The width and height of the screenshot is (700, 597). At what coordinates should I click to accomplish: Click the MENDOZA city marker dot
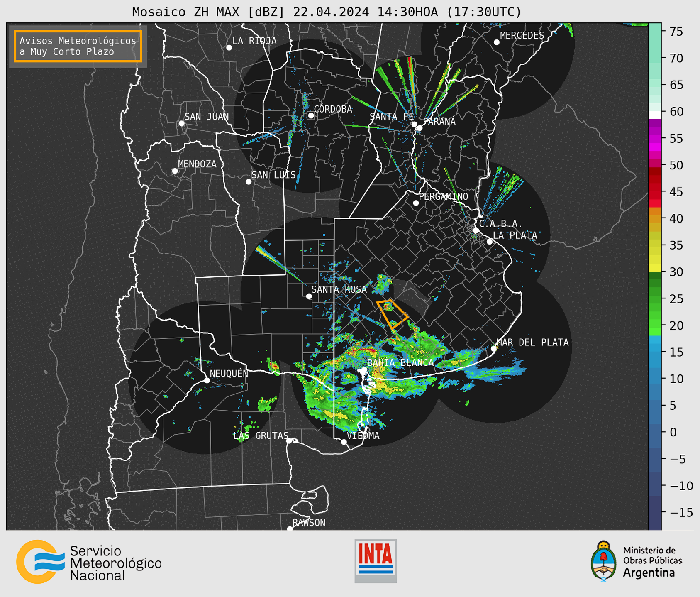coord(175,171)
